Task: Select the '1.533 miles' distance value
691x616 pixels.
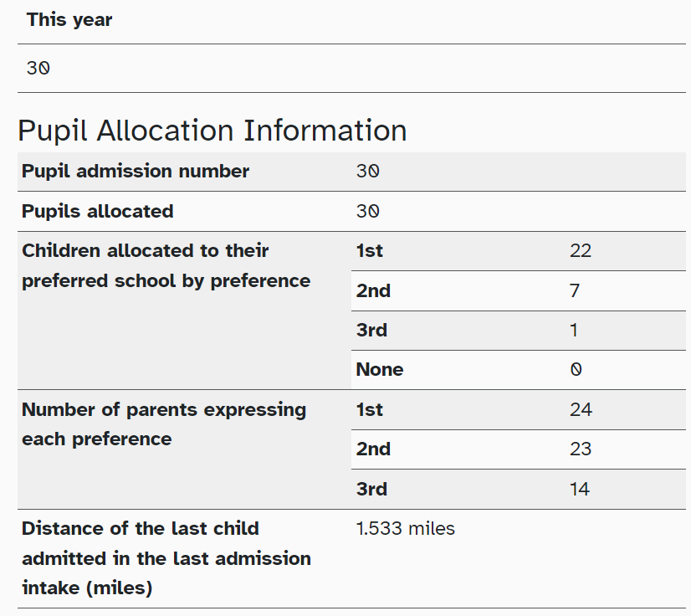Action: (405, 529)
